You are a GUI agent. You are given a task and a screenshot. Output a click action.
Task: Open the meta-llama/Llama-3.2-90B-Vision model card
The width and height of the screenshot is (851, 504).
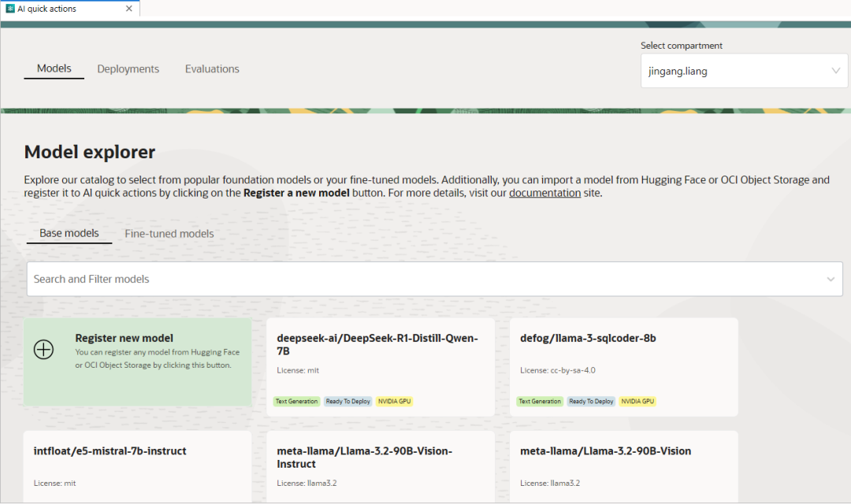pos(623,466)
